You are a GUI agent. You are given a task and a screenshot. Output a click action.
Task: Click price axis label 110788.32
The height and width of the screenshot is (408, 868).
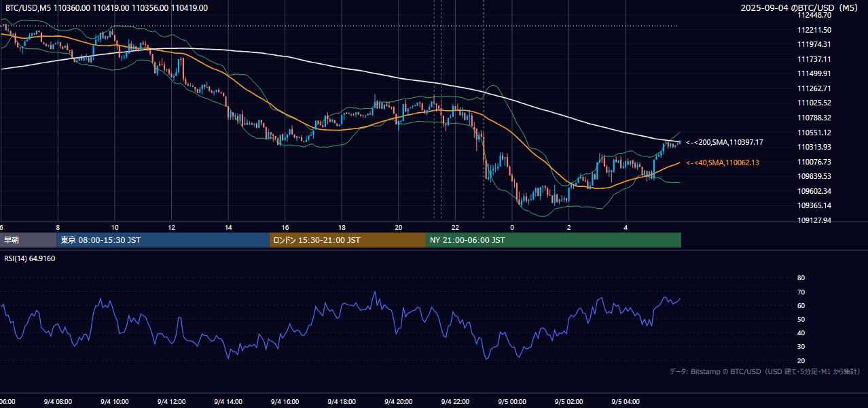tap(814, 118)
